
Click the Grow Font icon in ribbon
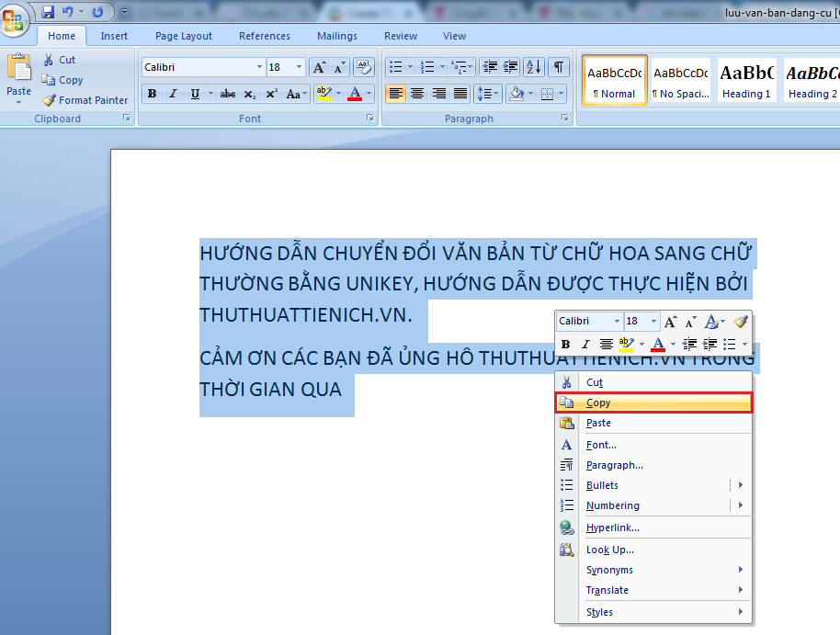319,67
